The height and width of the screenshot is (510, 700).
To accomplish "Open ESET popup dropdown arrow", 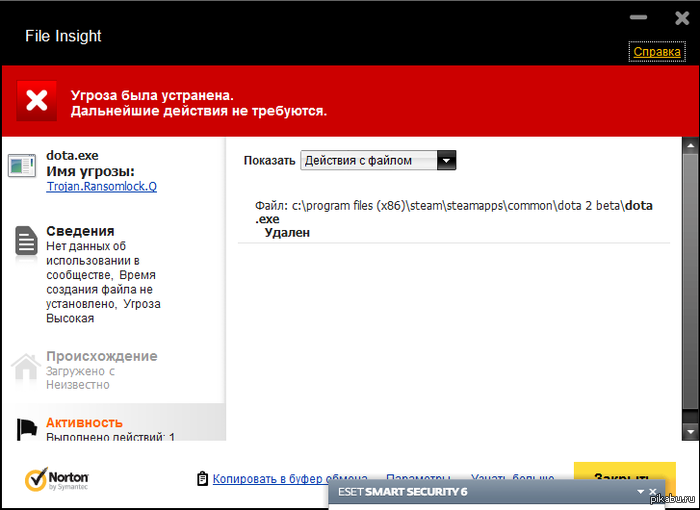I will (641, 491).
